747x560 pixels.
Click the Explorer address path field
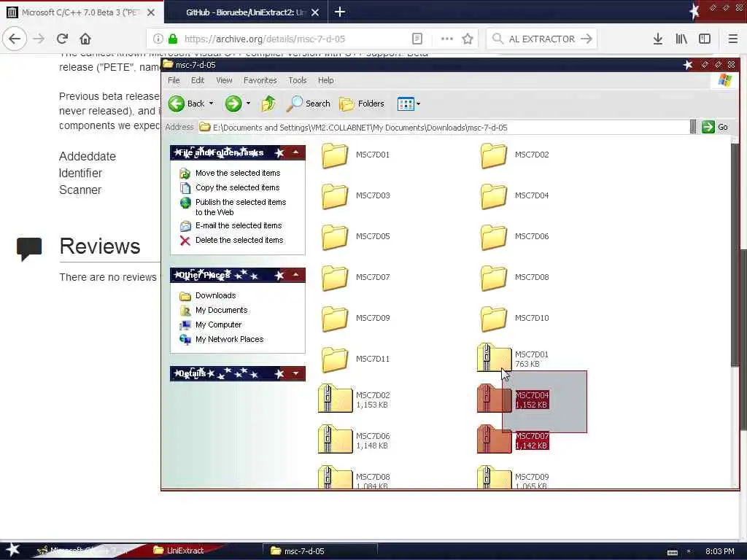(444, 127)
